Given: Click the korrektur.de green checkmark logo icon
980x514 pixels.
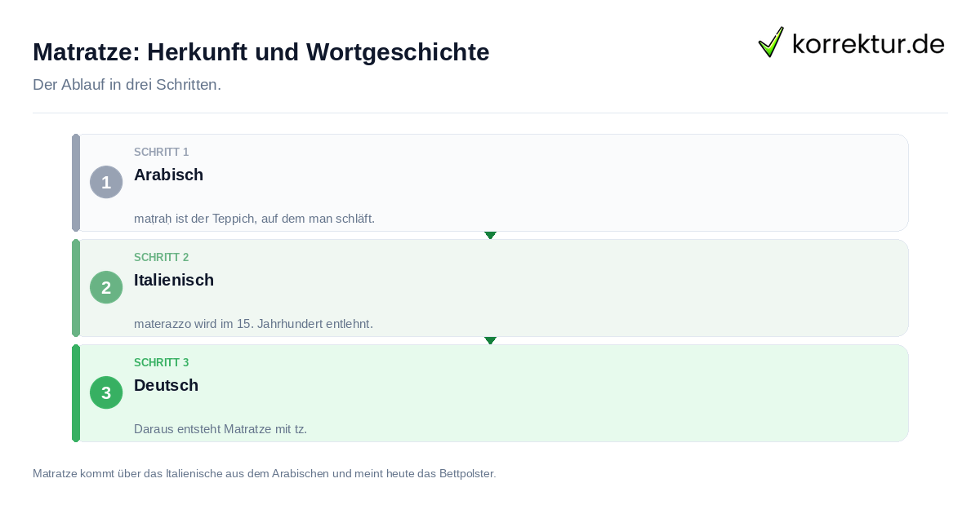Looking at the screenshot, I should pyautogui.click(x=771, y=42).
